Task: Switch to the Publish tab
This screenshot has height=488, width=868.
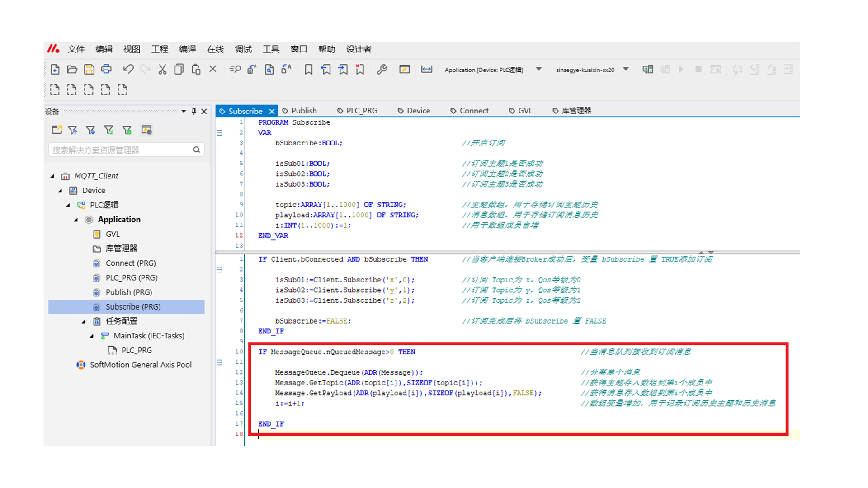Action: coord(299,111)
